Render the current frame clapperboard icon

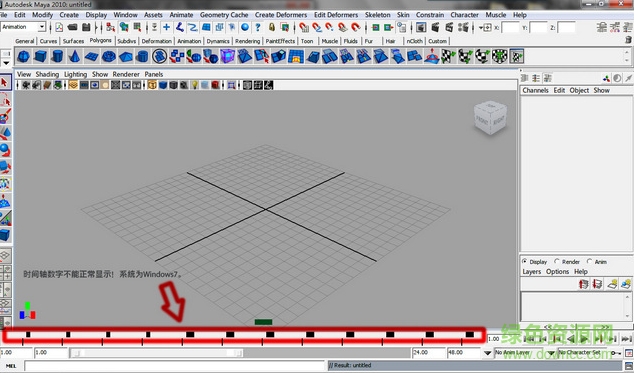click(435, 27)
